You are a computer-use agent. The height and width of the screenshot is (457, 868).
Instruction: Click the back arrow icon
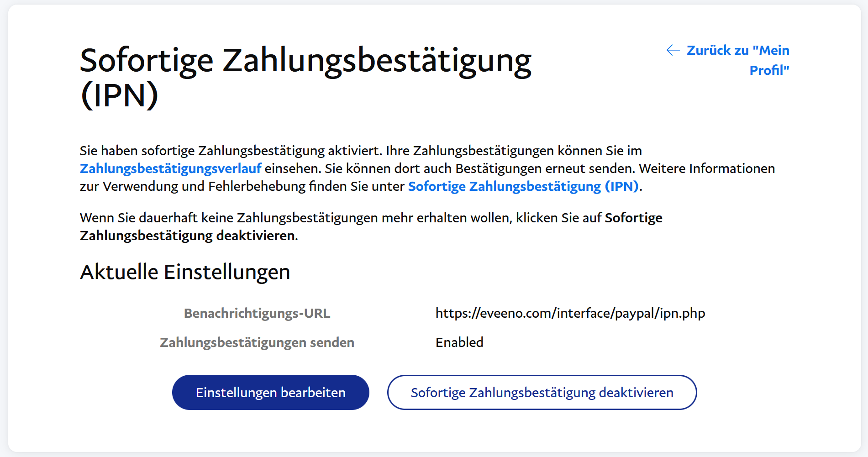coord(673,50)
